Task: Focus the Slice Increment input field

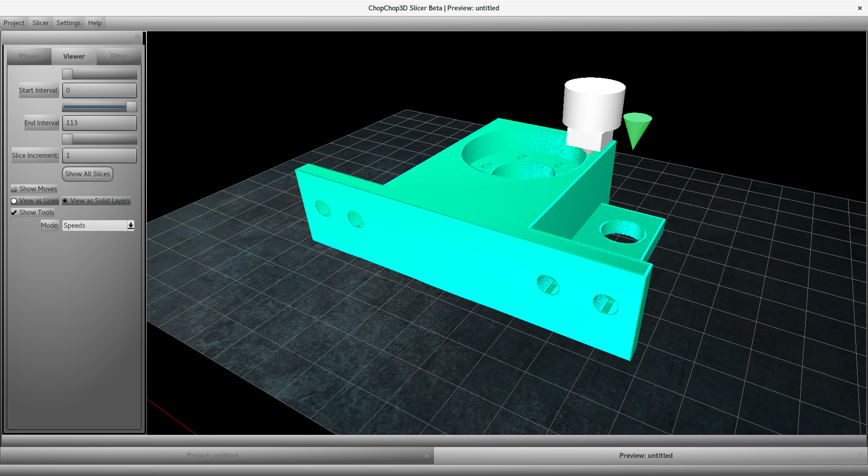Action: point(99,156)
